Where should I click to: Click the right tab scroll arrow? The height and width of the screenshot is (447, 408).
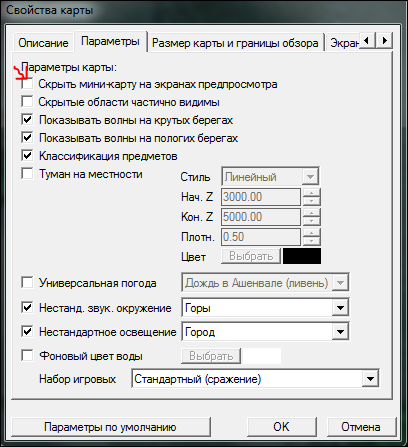(x=384, y=41)
